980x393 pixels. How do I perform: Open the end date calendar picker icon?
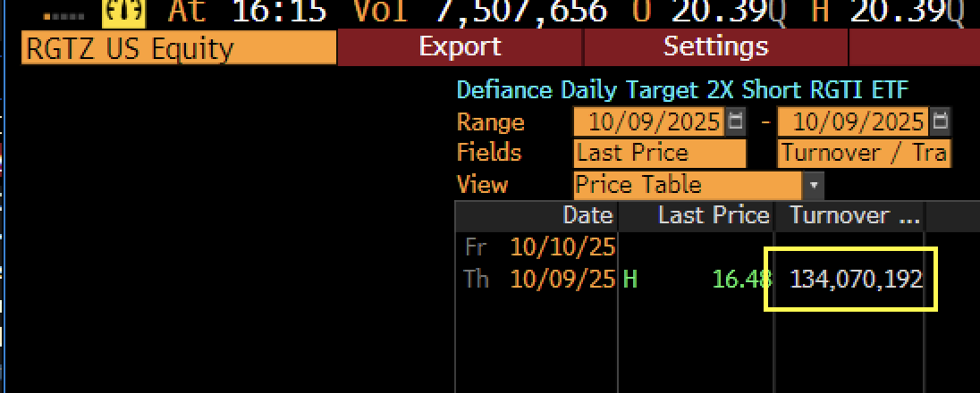coord(940,121)
